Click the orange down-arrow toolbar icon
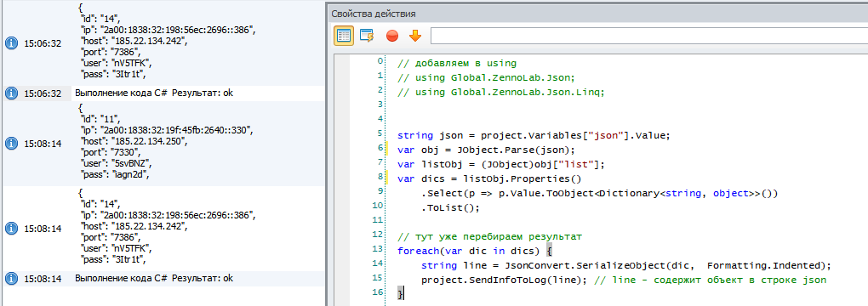This screenshot has height=306, width=868. click(415, 36)
